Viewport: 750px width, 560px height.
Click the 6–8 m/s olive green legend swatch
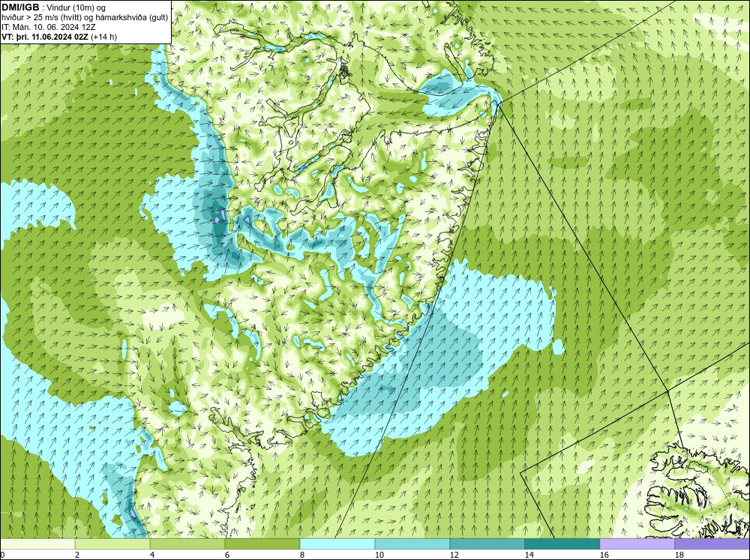(x=262, y=544)
